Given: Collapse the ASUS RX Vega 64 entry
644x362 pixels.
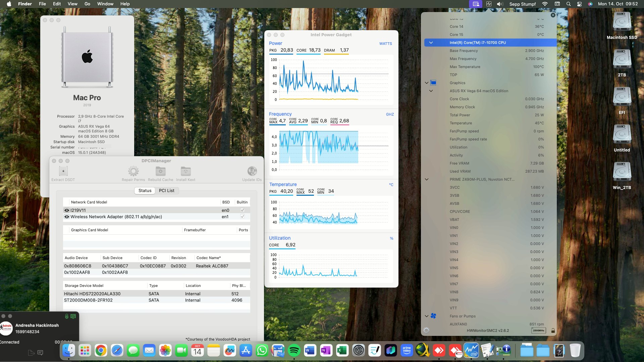Looking at the screenshot, I should coord(431,90).
